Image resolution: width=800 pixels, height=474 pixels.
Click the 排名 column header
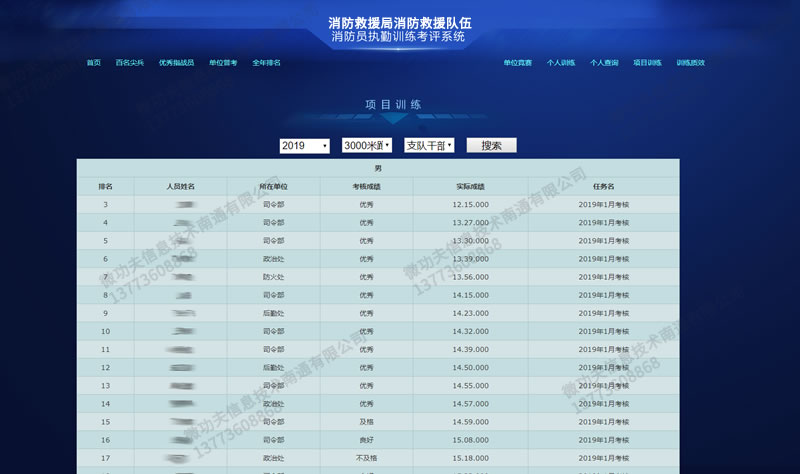[106, 186]
